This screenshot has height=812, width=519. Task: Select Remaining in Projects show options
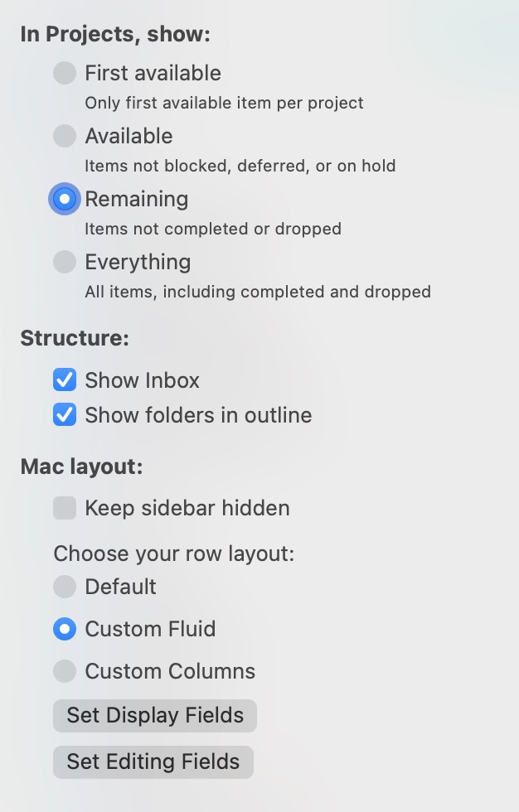(x=64, y=199)
